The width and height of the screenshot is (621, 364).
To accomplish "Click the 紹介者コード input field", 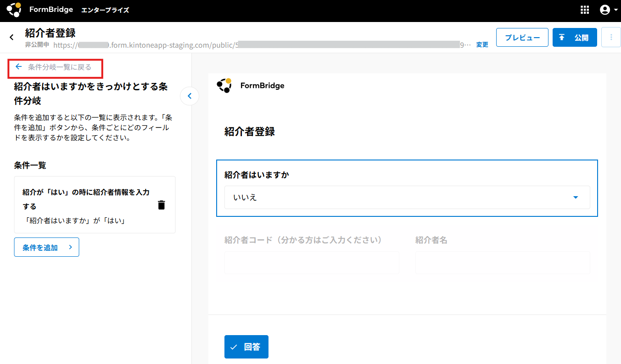I will 312,263.
